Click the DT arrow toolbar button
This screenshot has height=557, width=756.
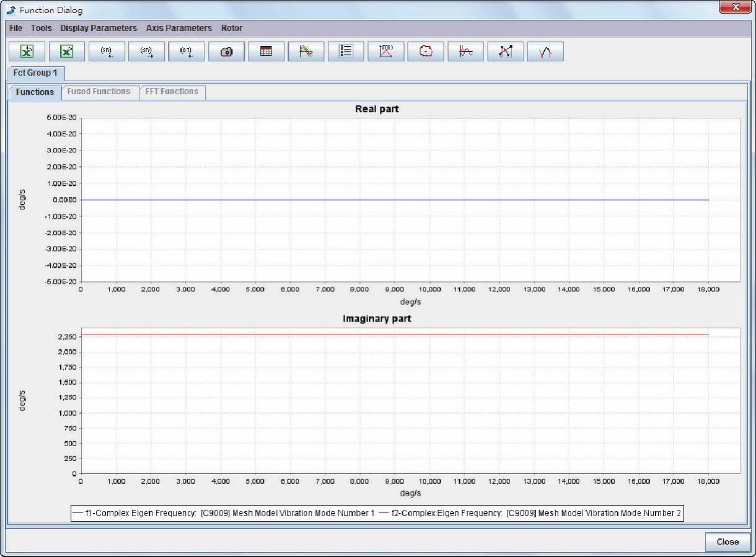[x=187, y=52]
